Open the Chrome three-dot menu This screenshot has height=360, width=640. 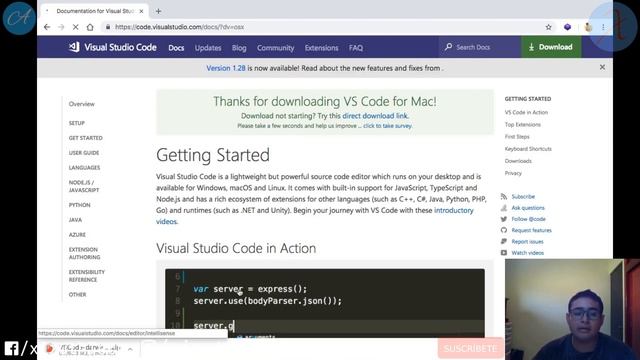[603, 27]
